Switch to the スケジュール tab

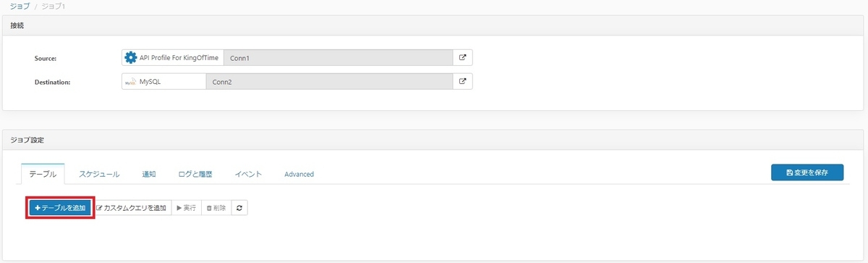pyautogui.click(x=99, y=174)
